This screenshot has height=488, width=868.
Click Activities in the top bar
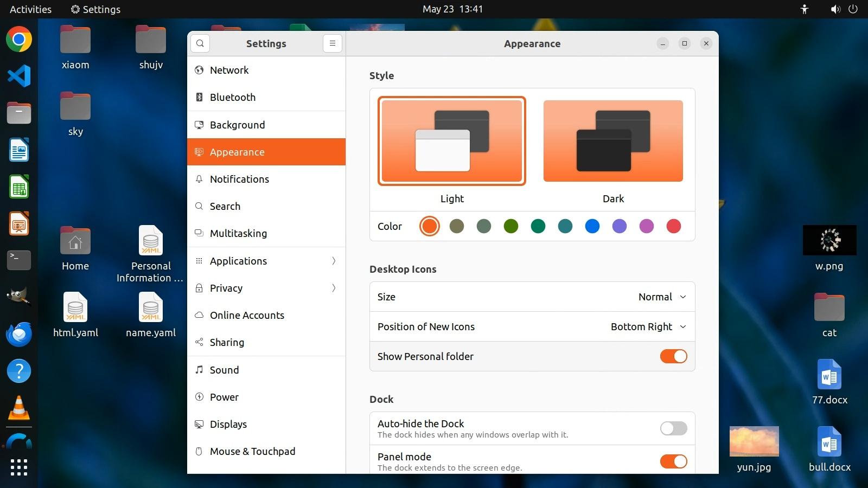click(x=30, y=9)
